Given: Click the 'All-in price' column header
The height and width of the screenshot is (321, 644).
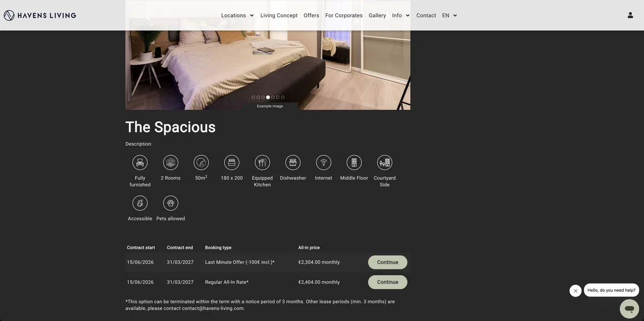Looking at the screenshot, I should (309, 248).
